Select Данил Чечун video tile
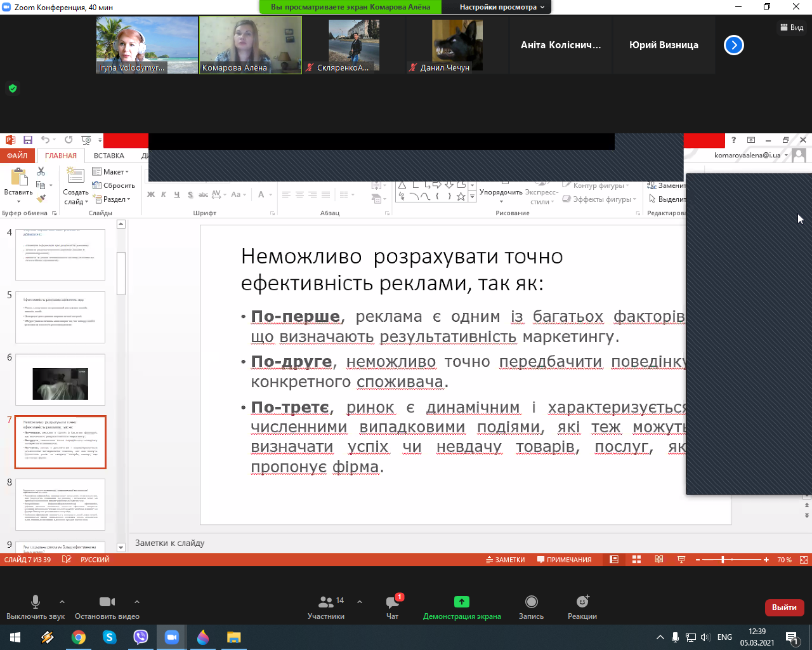The image size is (812, 650). pos(457,44)
